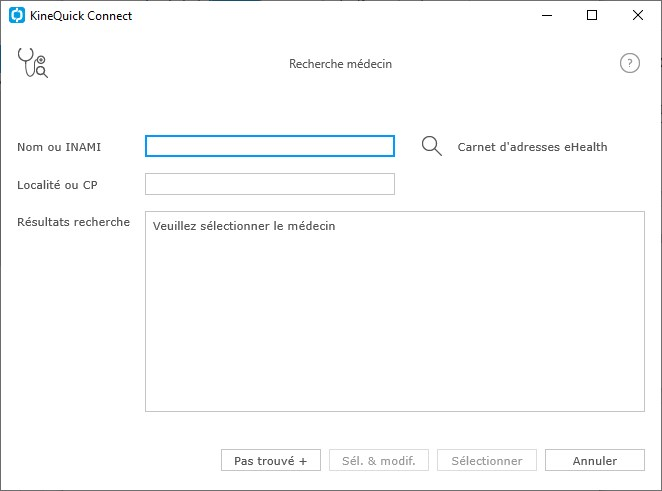Click the Sél. & modif. button

pyautogui.click(x=379, y=460)
